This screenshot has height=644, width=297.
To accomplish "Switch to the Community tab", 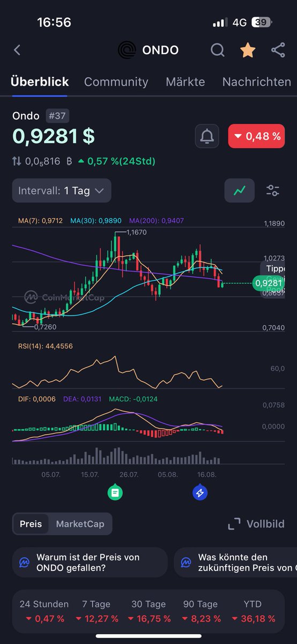I will point(116,82).
